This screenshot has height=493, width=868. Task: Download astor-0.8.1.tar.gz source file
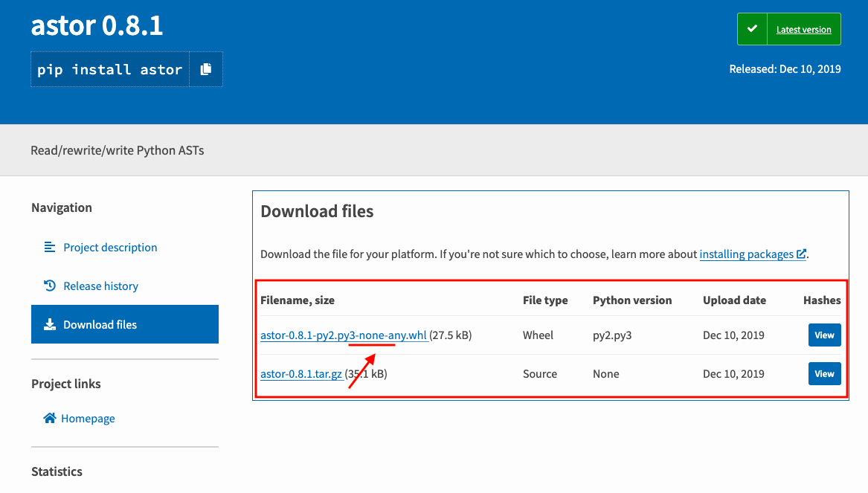(x=301, y=374)
